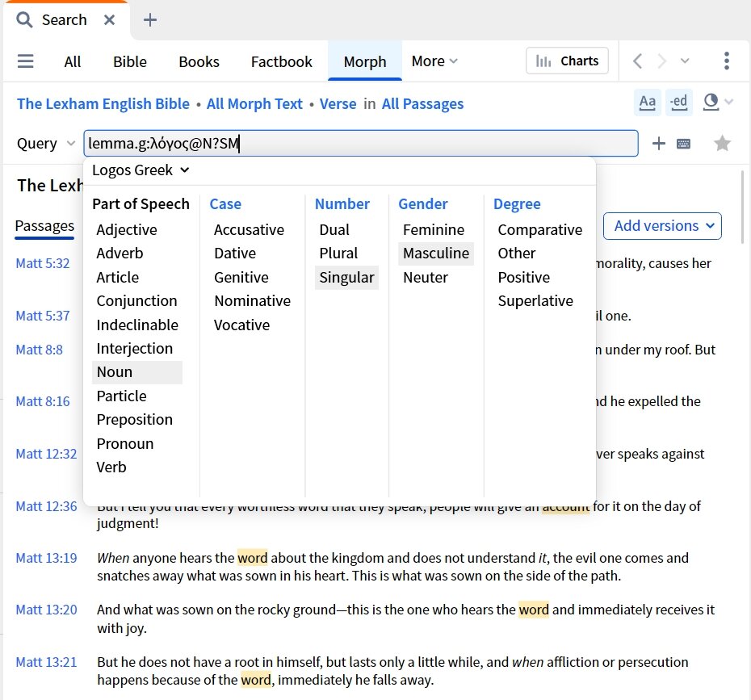
Task: Toggle Singular number selection
Action: coord(346,277)
